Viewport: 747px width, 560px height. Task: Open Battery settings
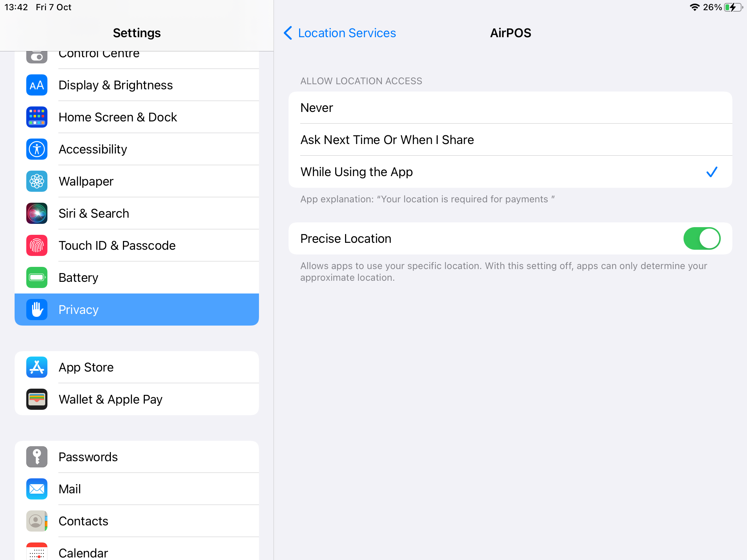[x=137, y=277]
